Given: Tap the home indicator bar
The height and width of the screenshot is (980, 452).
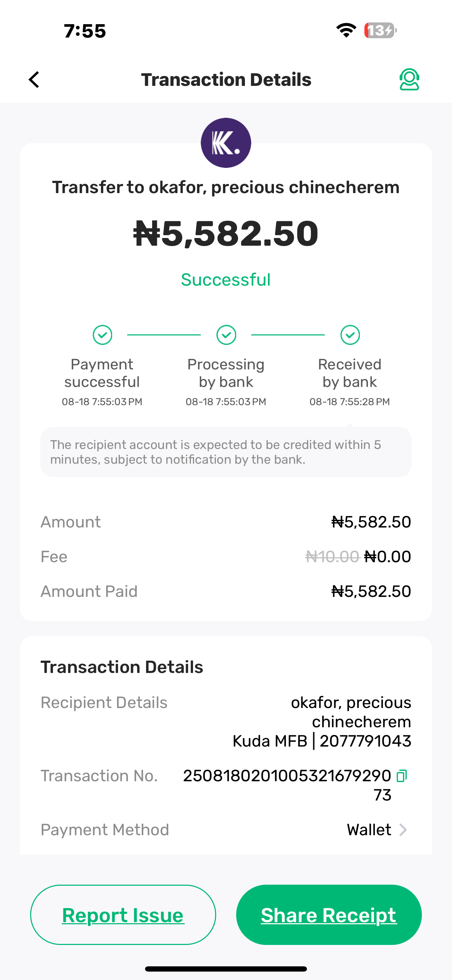Looking at the screenshot, I should 226,968.
